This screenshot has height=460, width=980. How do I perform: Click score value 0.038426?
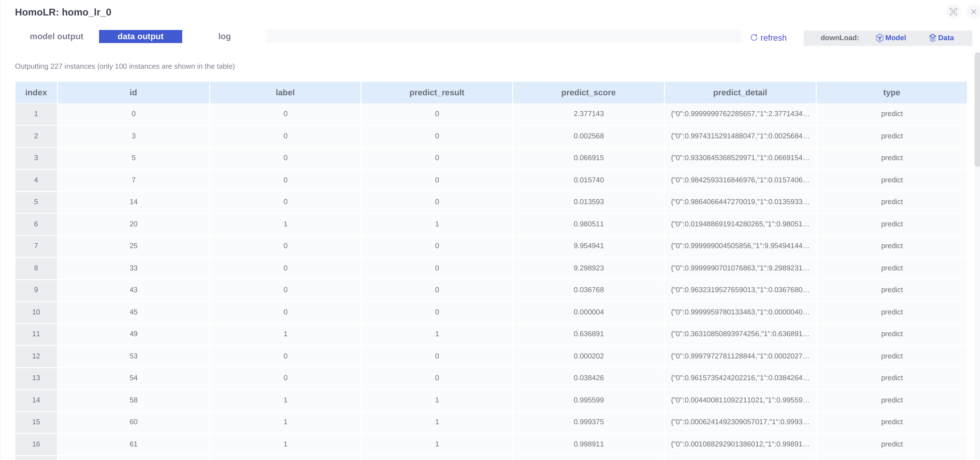589,378
